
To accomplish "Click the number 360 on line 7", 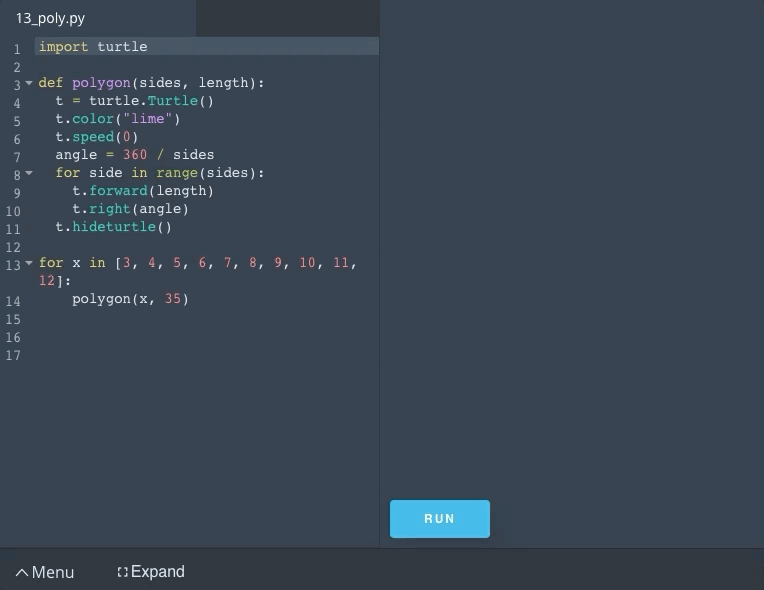I will 134,155.
